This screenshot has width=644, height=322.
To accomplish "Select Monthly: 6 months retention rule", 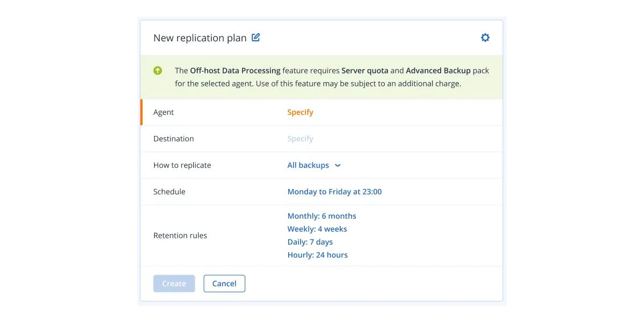I will point(321,216).
